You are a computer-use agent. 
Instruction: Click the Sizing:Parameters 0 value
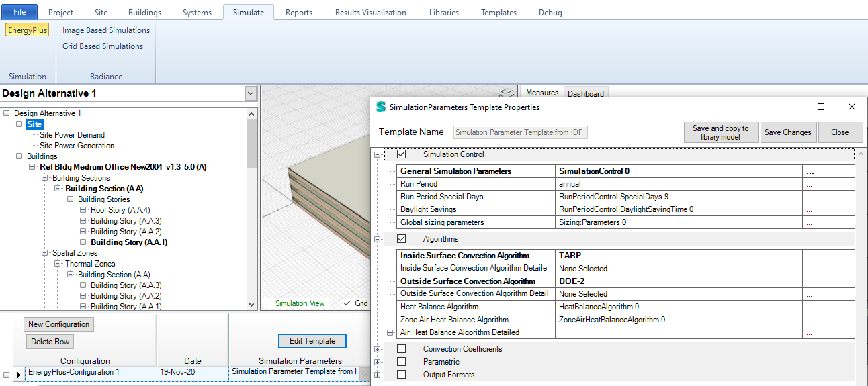pyautogui.click(x=592, y=222)
